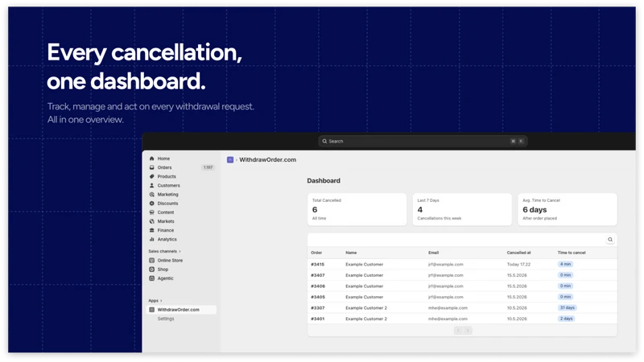Click the Customers person icon
The height and width of the screenshot is (362, 644).
pos(151,186)
